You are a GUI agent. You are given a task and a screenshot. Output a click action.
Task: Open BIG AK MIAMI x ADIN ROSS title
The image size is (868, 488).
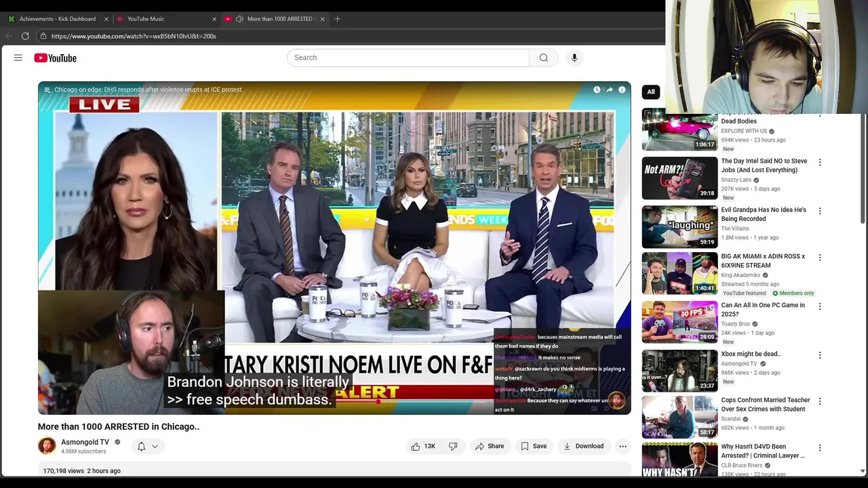click(763, 261)
